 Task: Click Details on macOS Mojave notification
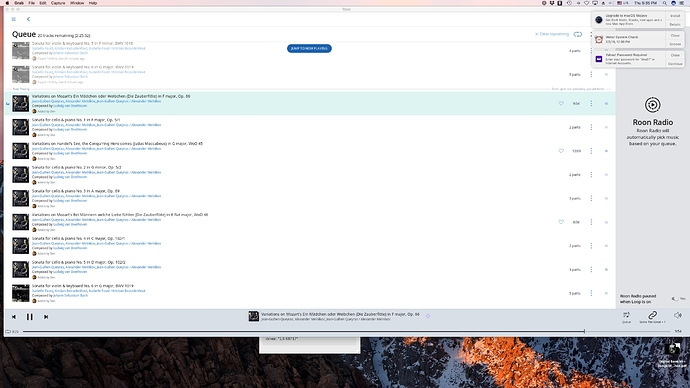(x=675, y=25)
